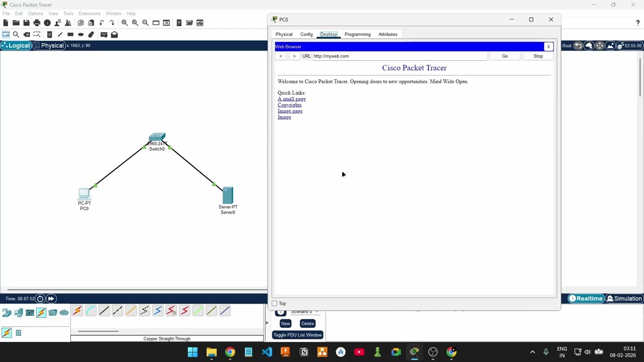Follow the Image link
644x362 pixels.
pyautogui.click(x=284, y=117)
